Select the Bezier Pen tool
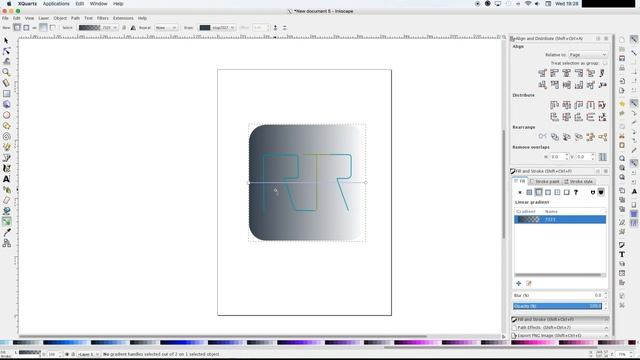The image size is (640, 360). (6, 158)
